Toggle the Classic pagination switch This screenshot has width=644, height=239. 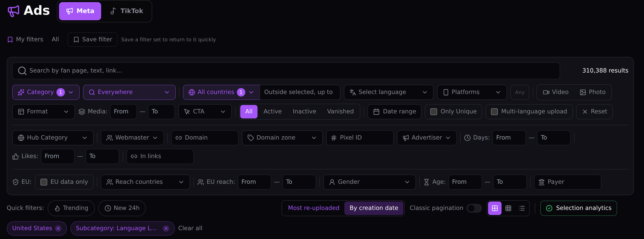[x=474, y=208]
